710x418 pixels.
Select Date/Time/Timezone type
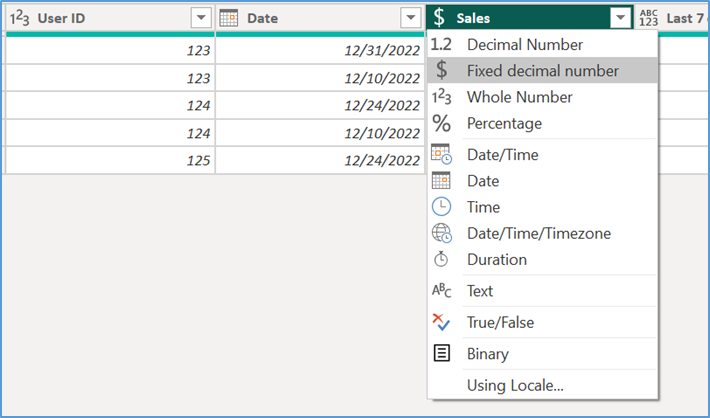[542, 233]
